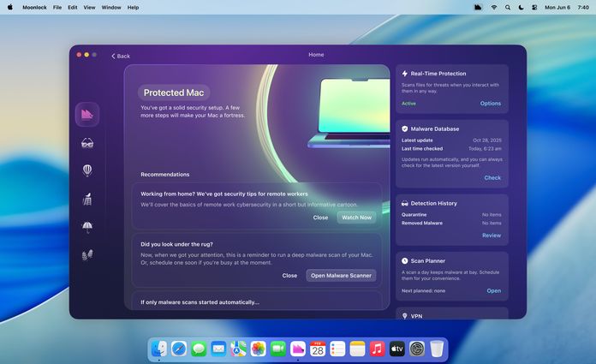Click the Detection History icon
This screenshot has height=364, width=596.
(404, 204)
